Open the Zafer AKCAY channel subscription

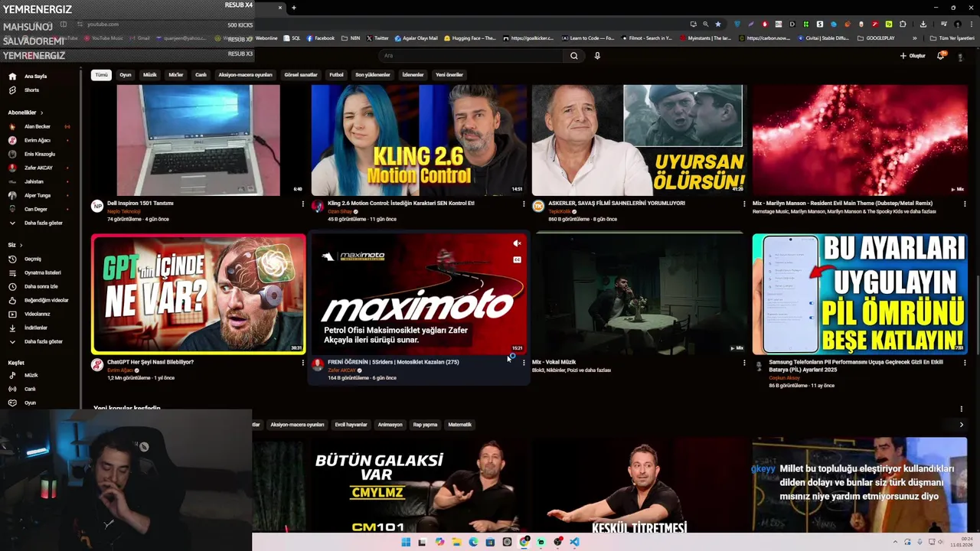38,168
